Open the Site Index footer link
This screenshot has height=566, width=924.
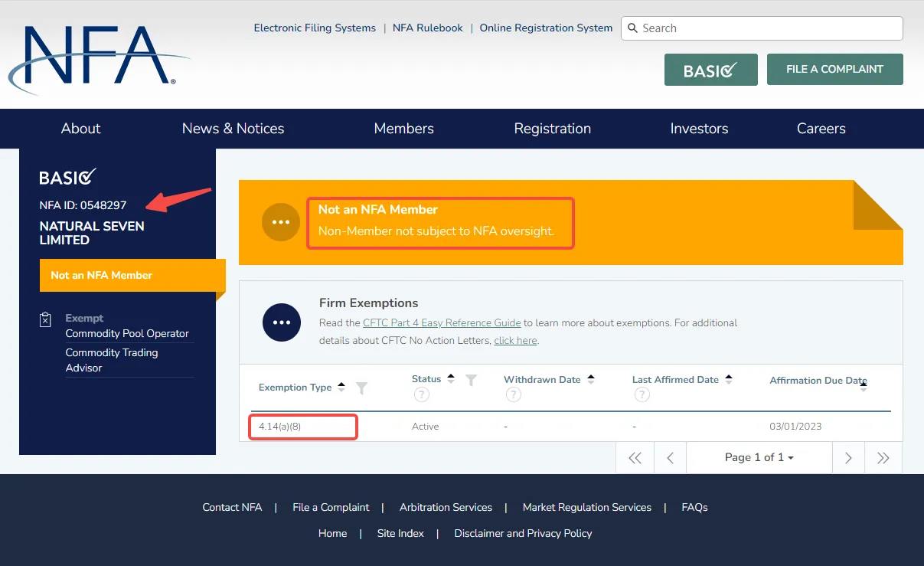[400, 533]
